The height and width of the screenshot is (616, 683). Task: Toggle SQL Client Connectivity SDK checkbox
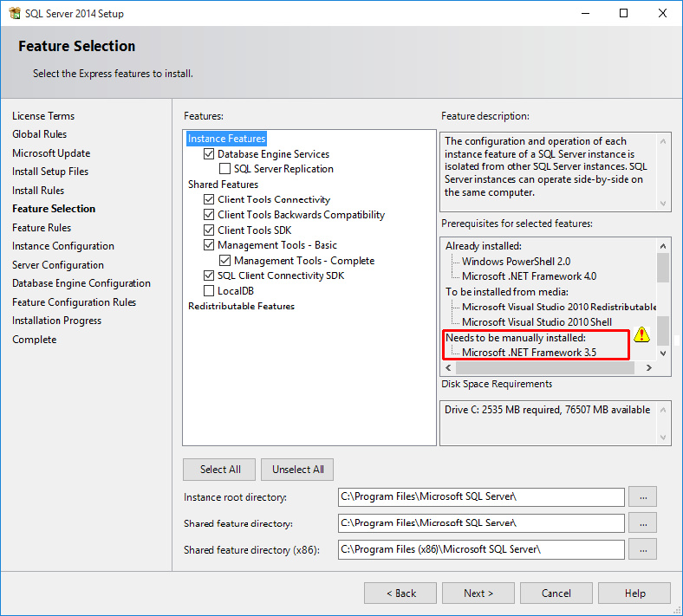coord(209,276)
